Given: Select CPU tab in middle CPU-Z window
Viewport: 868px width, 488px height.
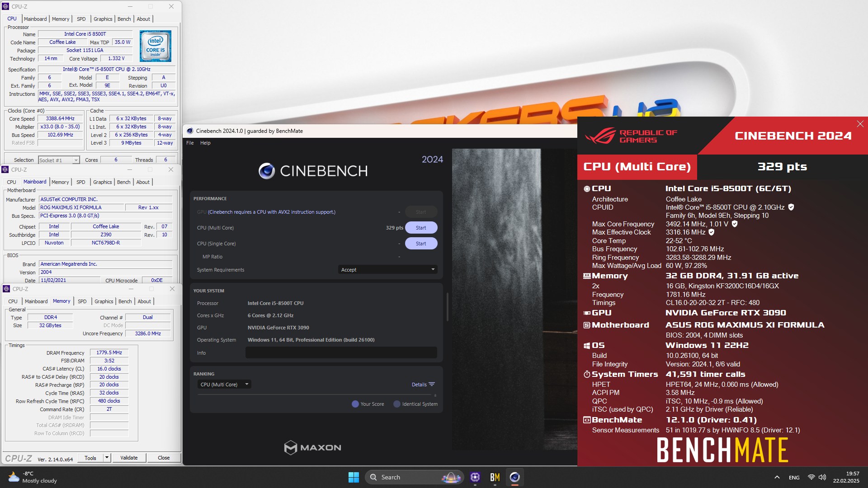Looking at the screenshot, I should [11, 182].
